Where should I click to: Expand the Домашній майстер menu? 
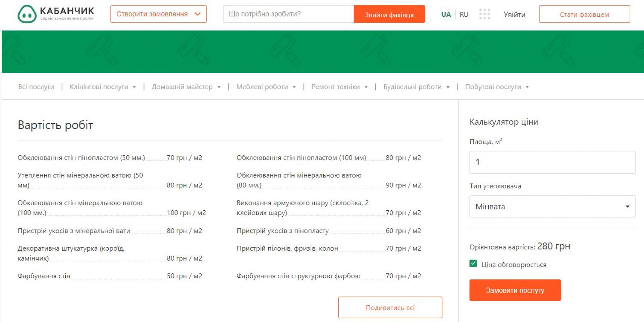[185, 87]
